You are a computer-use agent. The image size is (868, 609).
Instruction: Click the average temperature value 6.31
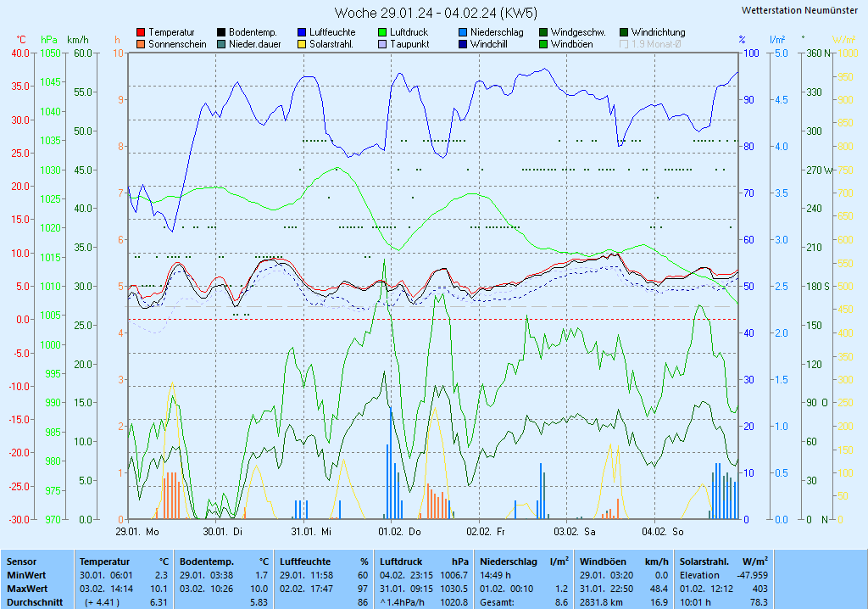click(159, 602)
